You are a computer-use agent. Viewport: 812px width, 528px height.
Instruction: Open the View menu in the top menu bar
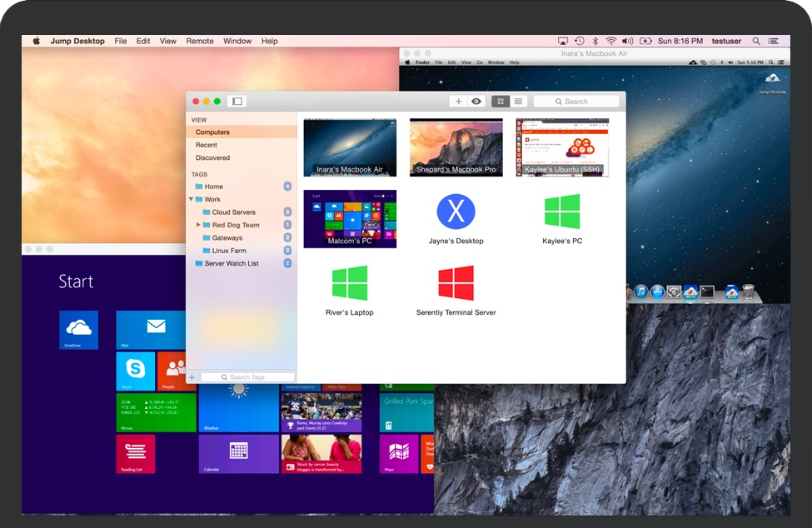pyautogui.click(x=167, y=41)
